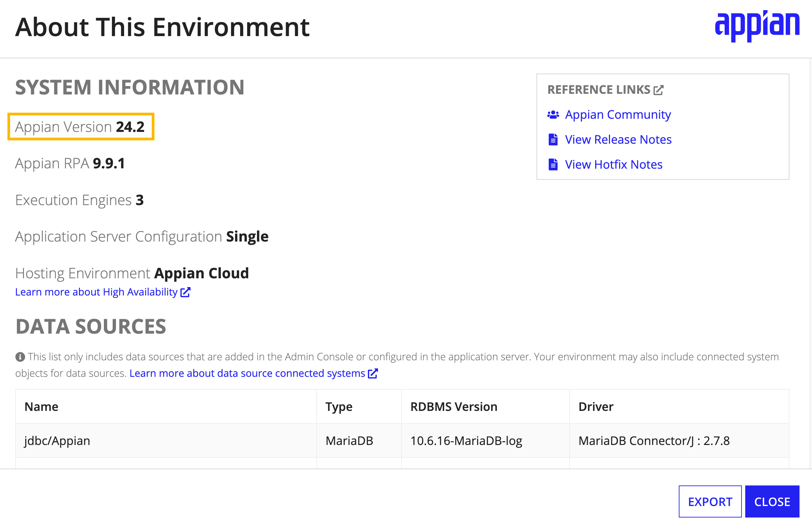Click the SYSTEM INFORMATION heading
Viewport: 812px width, 531px height.
click(129, 87)
